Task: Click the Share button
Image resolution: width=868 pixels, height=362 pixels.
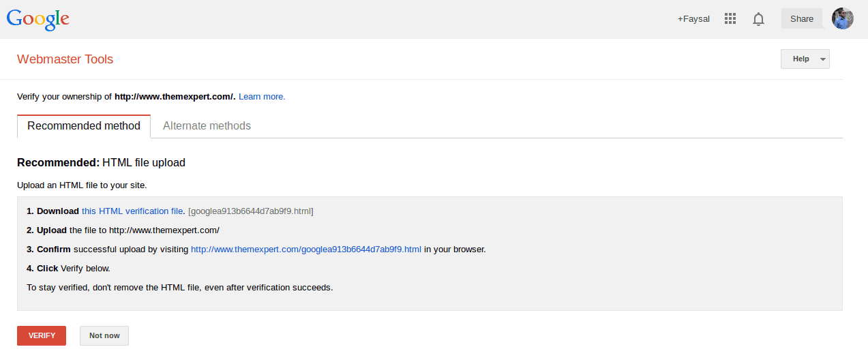Action: tap(802, 19)
